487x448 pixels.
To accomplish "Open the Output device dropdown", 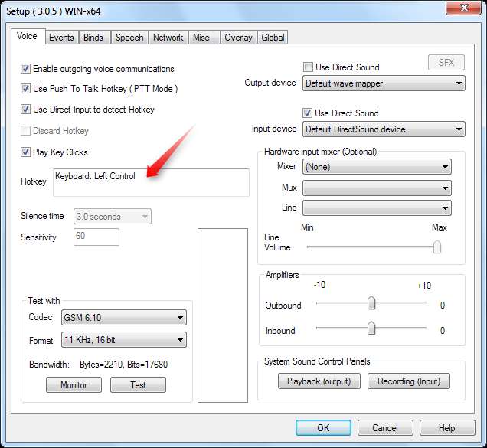I will pos(384,83).
